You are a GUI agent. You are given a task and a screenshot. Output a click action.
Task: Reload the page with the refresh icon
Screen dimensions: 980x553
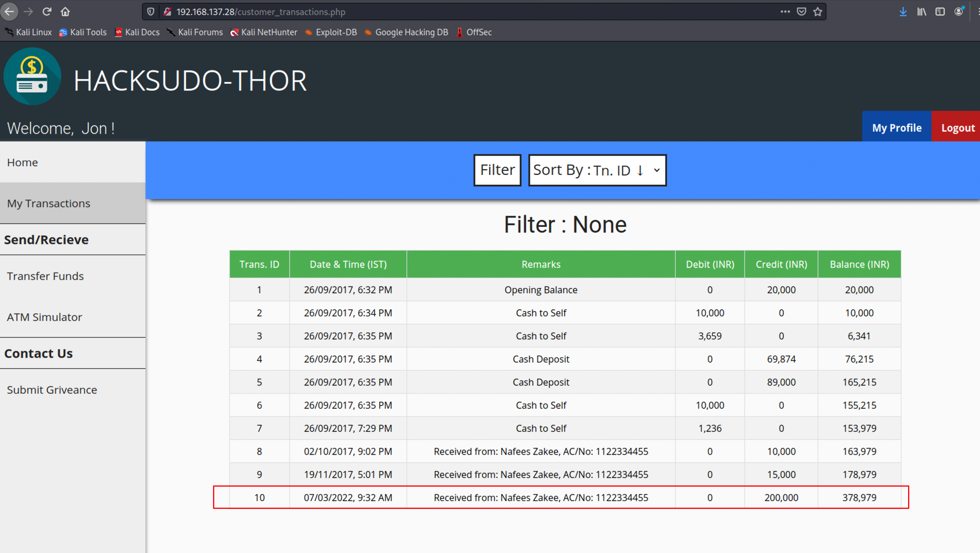47,12
